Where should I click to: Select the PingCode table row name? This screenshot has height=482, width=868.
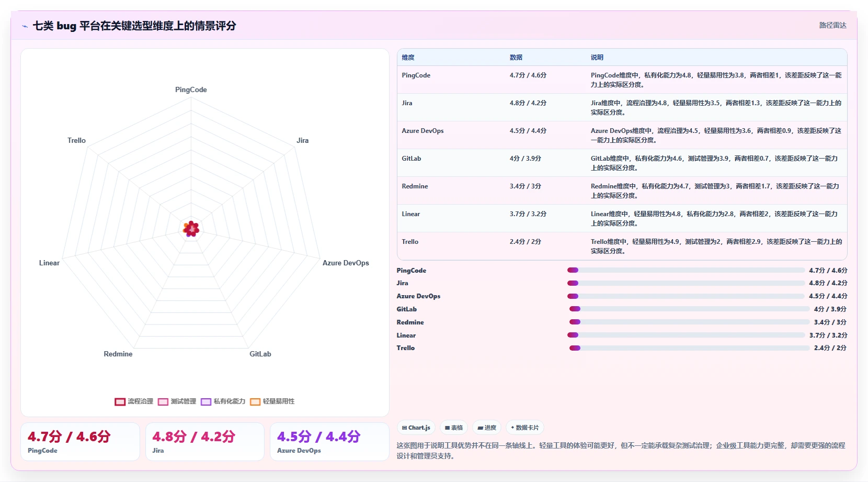click(x=416, y=75)
